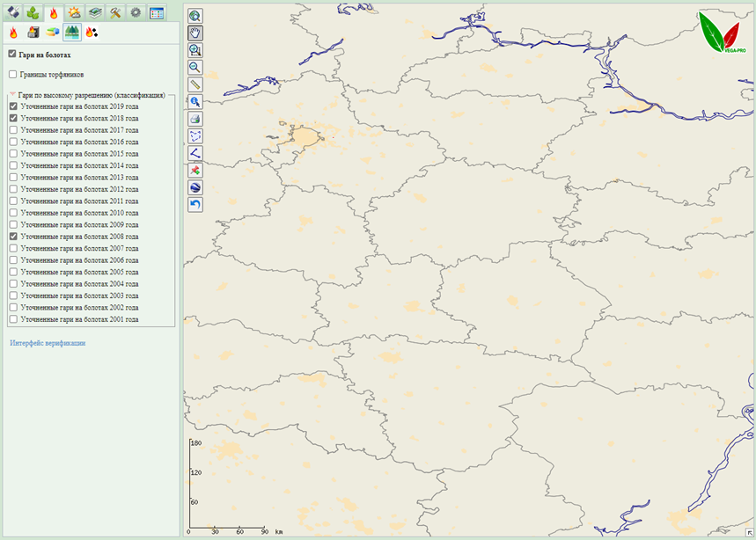Enable the Границы торфяников checkbox
Screen dimensions: 756x540
pyautogui.click(x=13, y=74)
